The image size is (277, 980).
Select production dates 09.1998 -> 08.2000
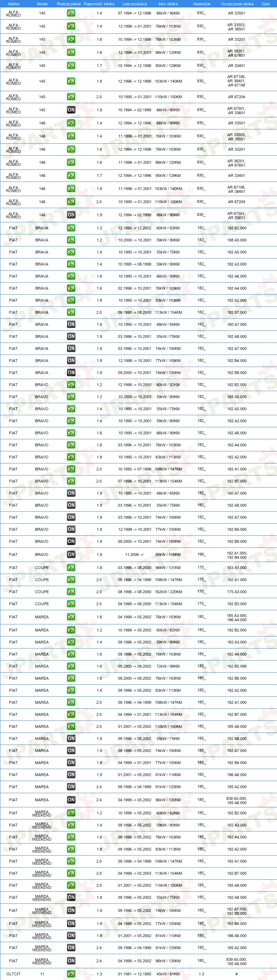point(135,312)
